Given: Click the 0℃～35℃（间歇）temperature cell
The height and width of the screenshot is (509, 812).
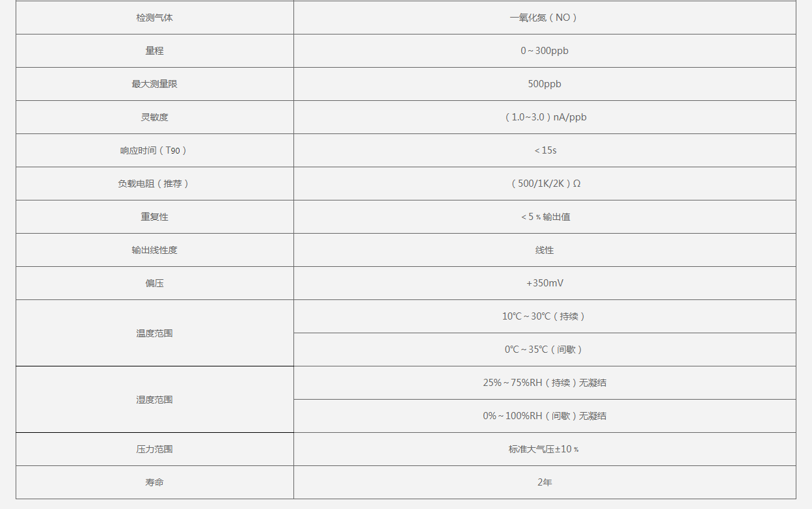Looking at the screenshot, I should [544, 350].
